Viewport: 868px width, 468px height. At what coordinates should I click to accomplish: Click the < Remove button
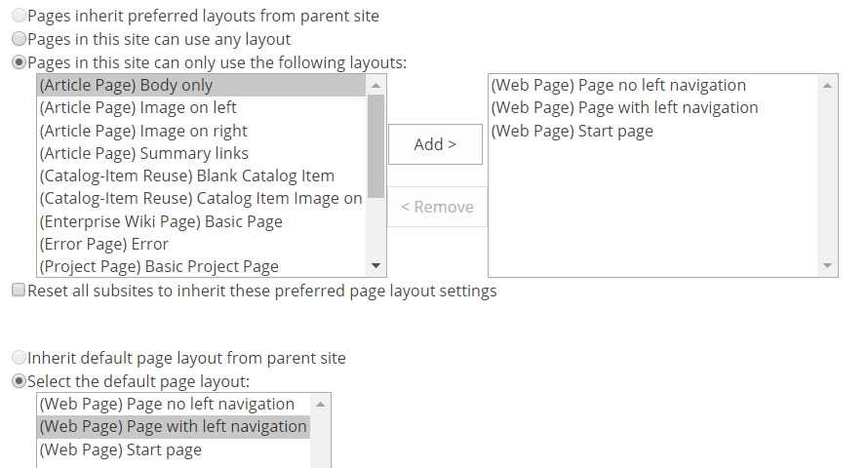(x=437, y=207)
